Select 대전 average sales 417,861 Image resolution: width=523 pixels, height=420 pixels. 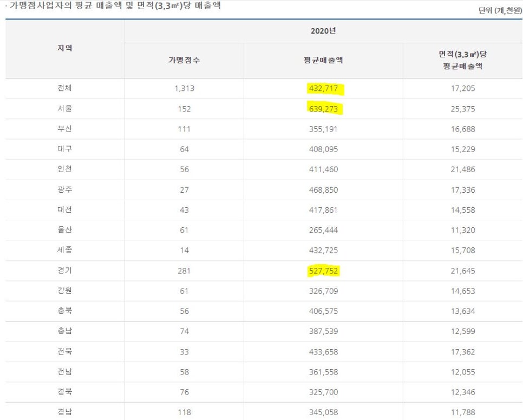coord(323,211)
